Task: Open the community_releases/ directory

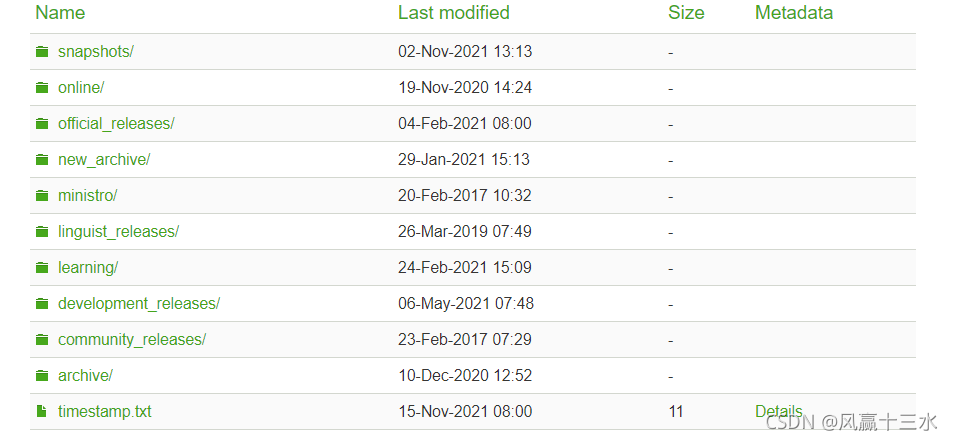Action: 132,339
